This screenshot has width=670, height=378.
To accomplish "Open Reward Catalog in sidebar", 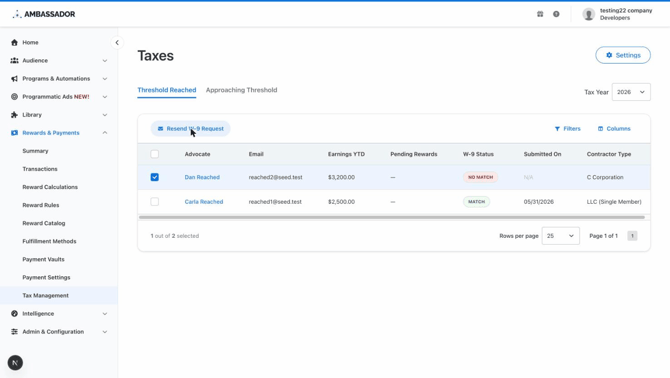I will coord(44,223).
